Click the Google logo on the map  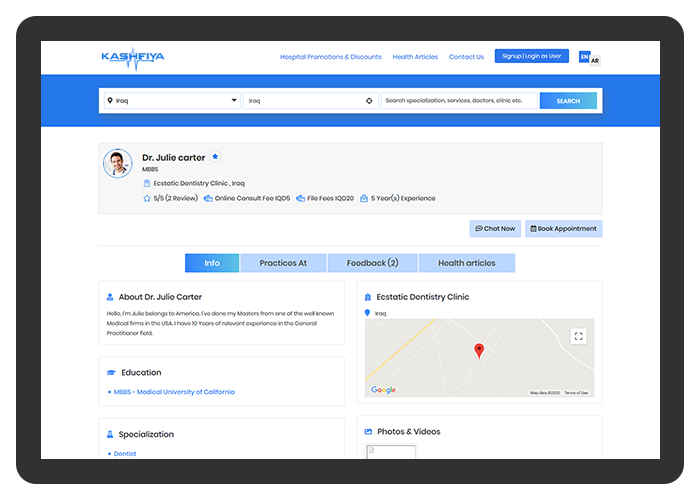point(383,390)
